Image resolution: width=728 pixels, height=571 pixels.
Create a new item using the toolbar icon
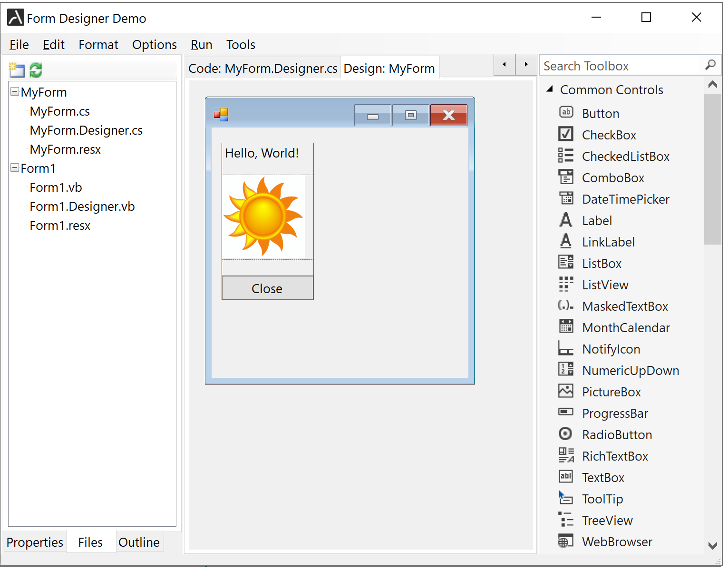(x=17, y=70)
